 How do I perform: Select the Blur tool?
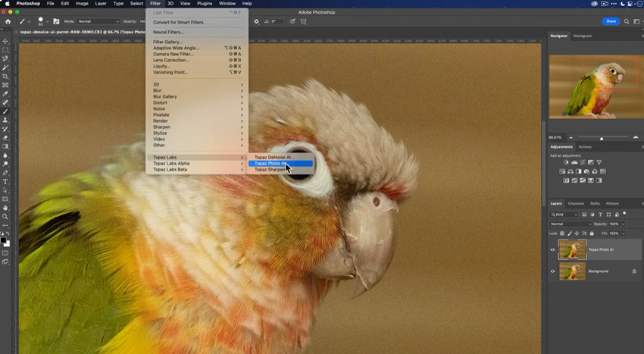tap(5, 155)
